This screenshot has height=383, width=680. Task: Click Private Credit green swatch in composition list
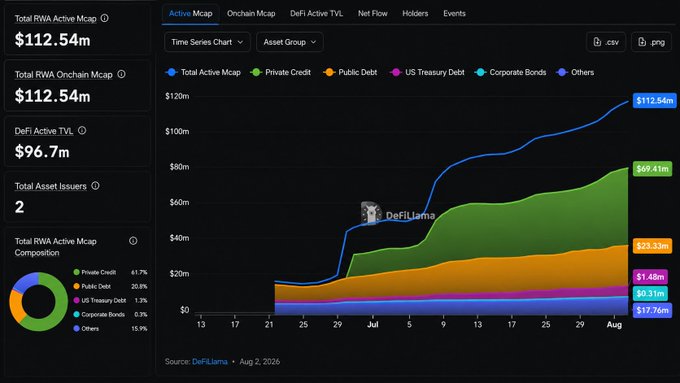tap(76, 272)
